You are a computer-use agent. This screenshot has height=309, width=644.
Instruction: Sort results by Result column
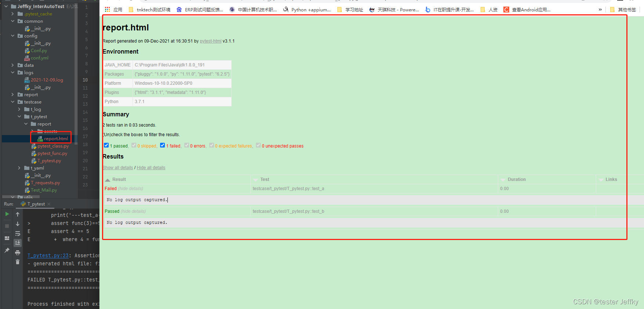click(x=119, y=179)
